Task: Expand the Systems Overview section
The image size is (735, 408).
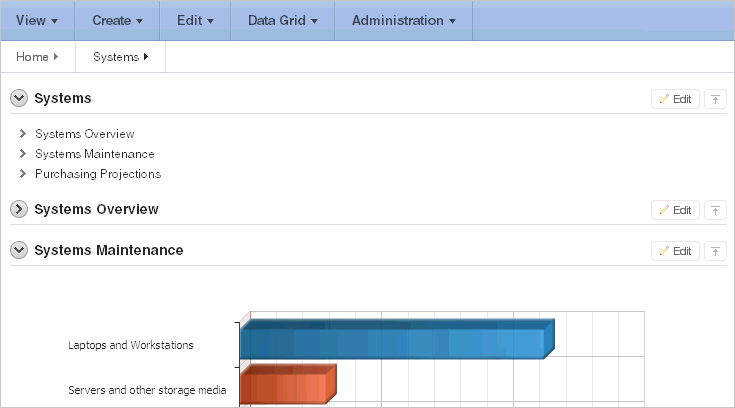Action: pos(19,209)
